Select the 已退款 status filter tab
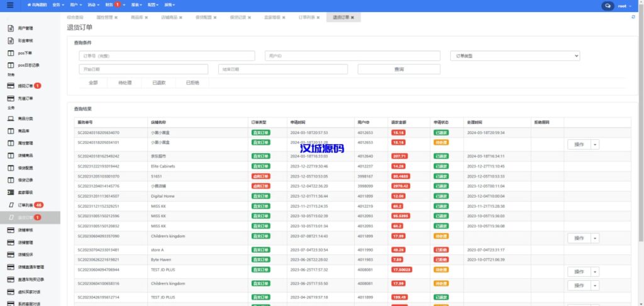Image resolution: width=644 pixels, height=306 pixels. 158,82
